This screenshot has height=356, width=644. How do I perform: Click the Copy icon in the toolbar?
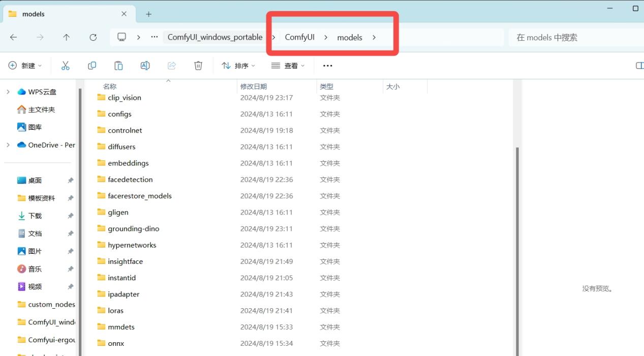click(x=92, y=66)
